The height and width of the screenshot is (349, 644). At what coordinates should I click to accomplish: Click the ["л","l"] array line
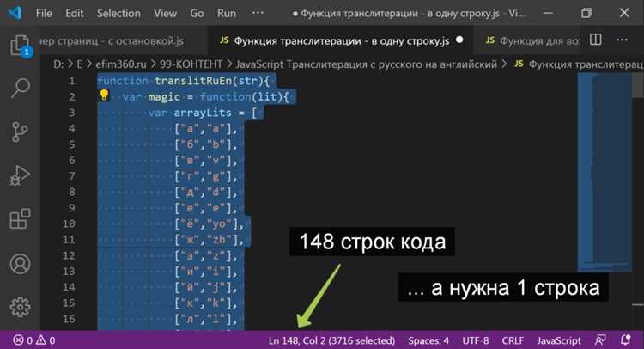pyautogui.click(x=206, y=319)
